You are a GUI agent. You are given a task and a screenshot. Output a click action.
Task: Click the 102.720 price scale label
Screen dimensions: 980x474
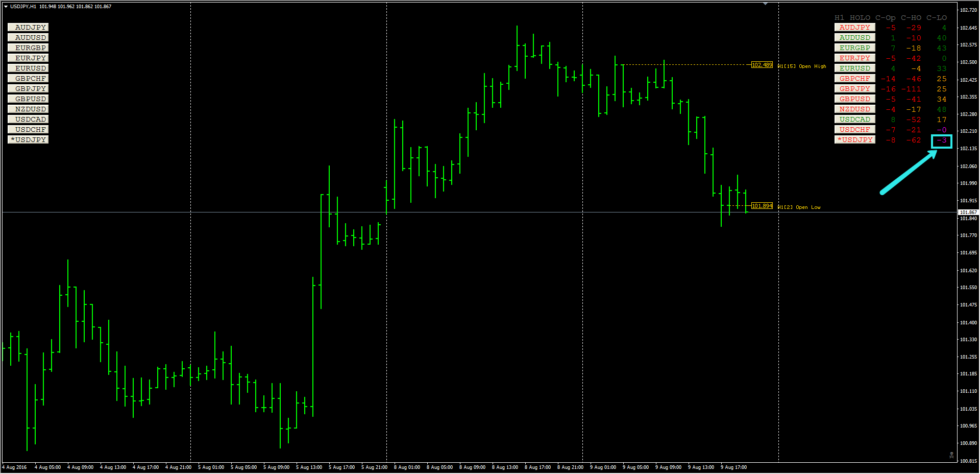968,10
